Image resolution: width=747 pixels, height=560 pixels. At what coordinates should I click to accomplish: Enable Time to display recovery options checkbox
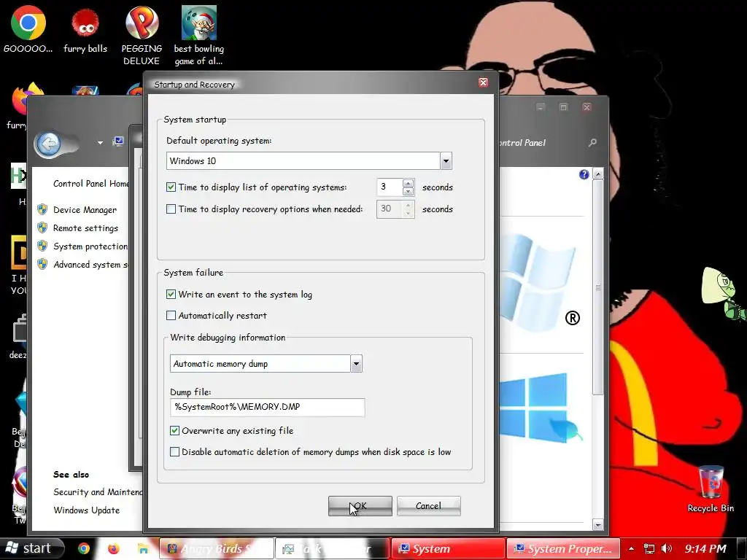tap(171, 209)
